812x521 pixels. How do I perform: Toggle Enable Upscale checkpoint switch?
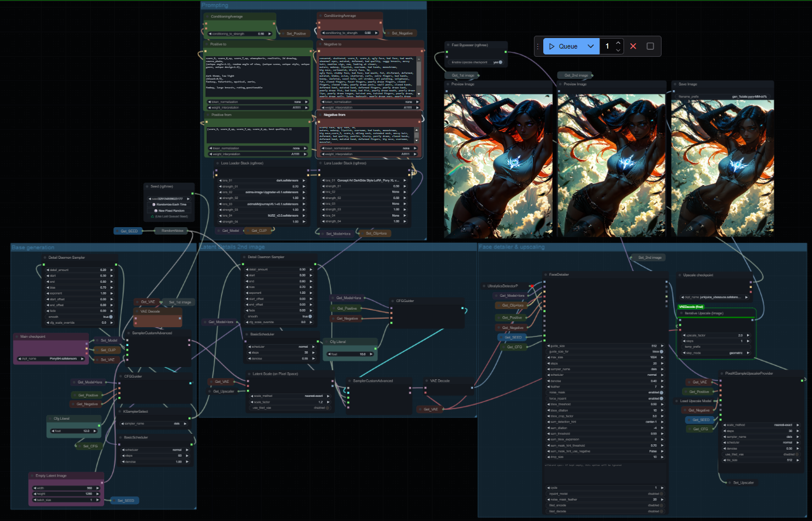[x=500, y=62]
